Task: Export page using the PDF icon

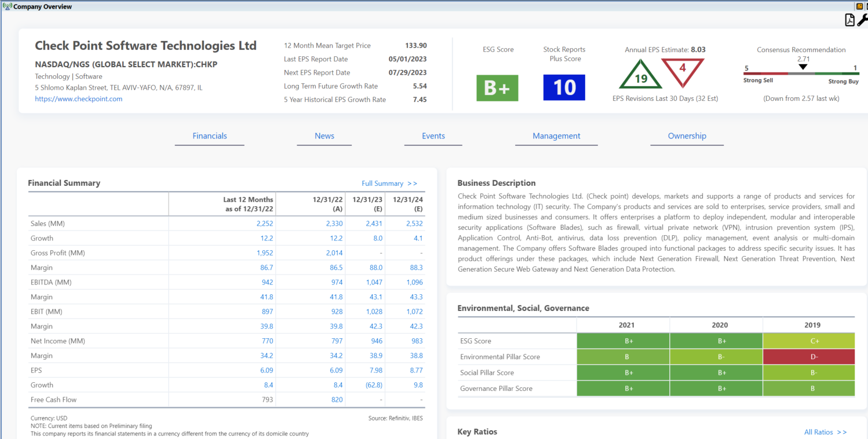Action: click(849, 20)
